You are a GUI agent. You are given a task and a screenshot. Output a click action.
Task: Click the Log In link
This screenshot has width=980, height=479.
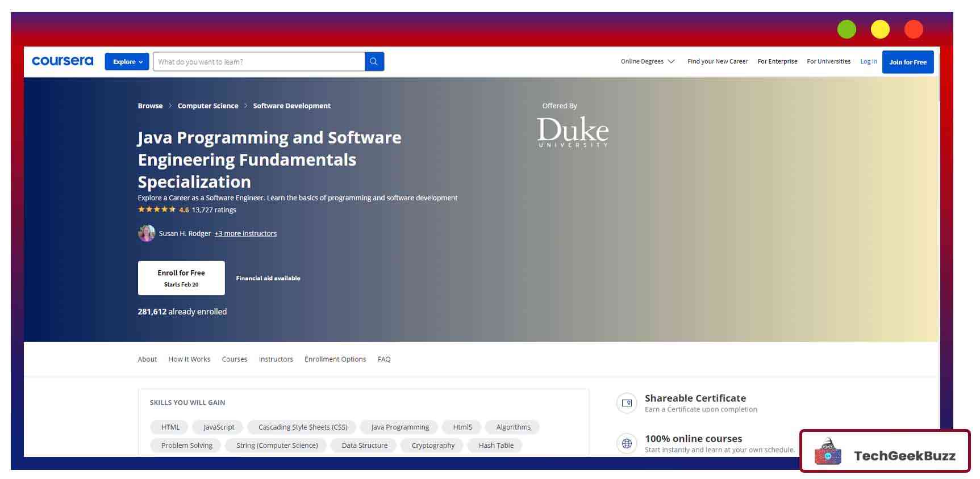point(868,61)
